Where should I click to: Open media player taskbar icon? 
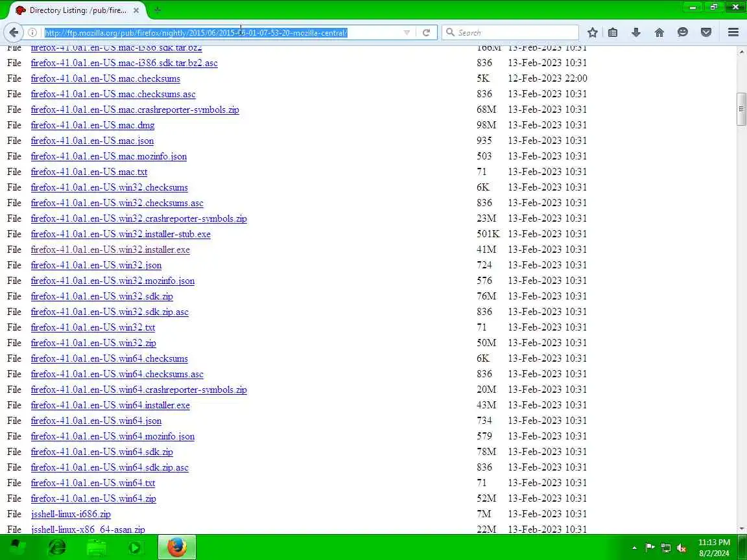click(136, 547)
